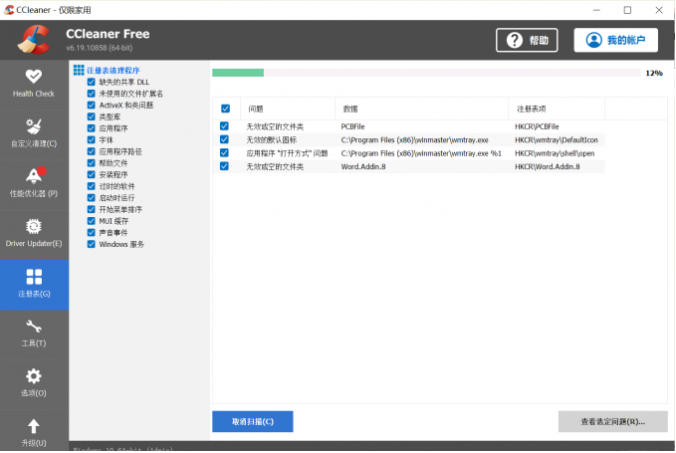Toggle select-all checkbox in results header

tap(225, 109)
